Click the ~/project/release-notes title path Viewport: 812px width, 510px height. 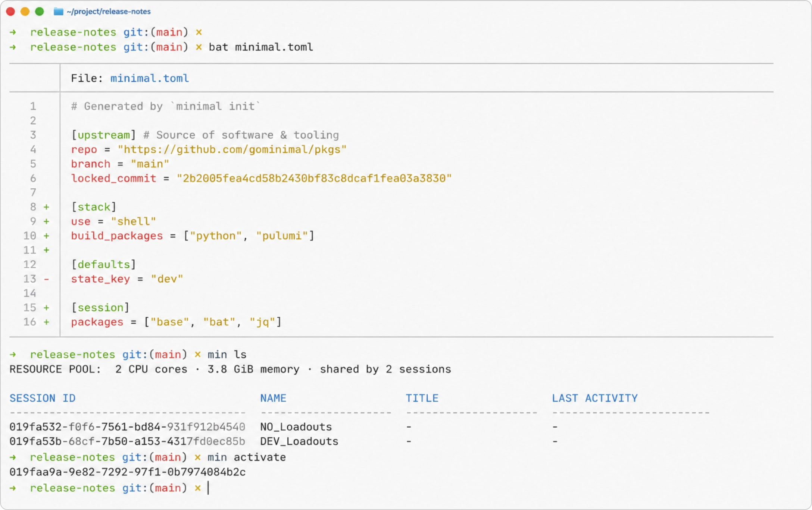tap(109, 12)
